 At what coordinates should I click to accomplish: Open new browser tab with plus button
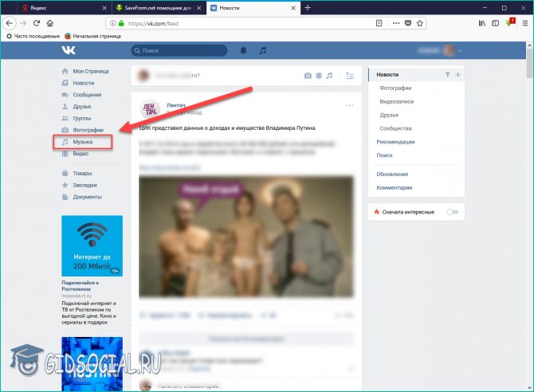pyautogui.click(x=308, y=7)
